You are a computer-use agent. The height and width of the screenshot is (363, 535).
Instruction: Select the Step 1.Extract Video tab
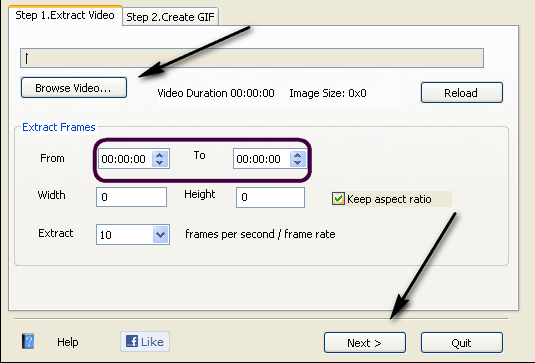[65, 15]
